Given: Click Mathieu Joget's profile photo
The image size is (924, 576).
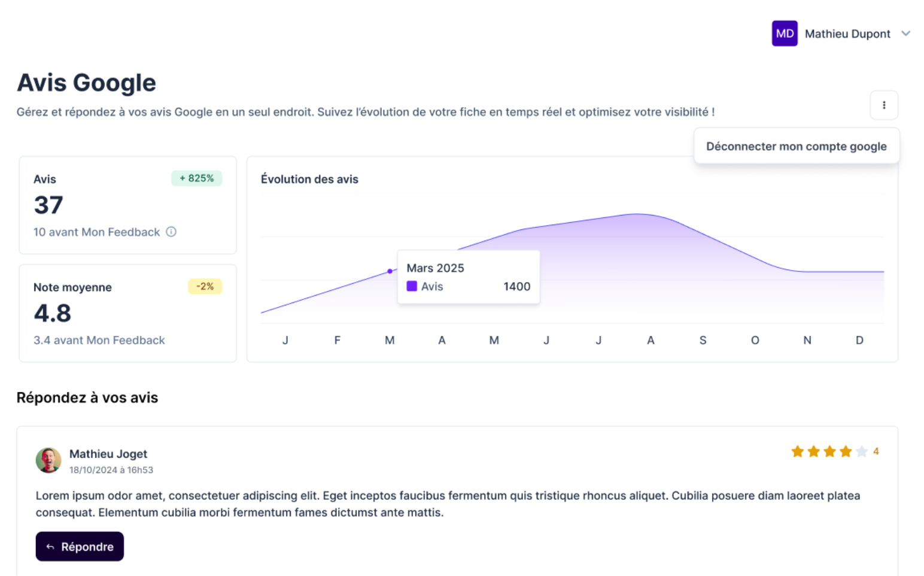Looking at the screenshot, I should [x=48, y=460].
